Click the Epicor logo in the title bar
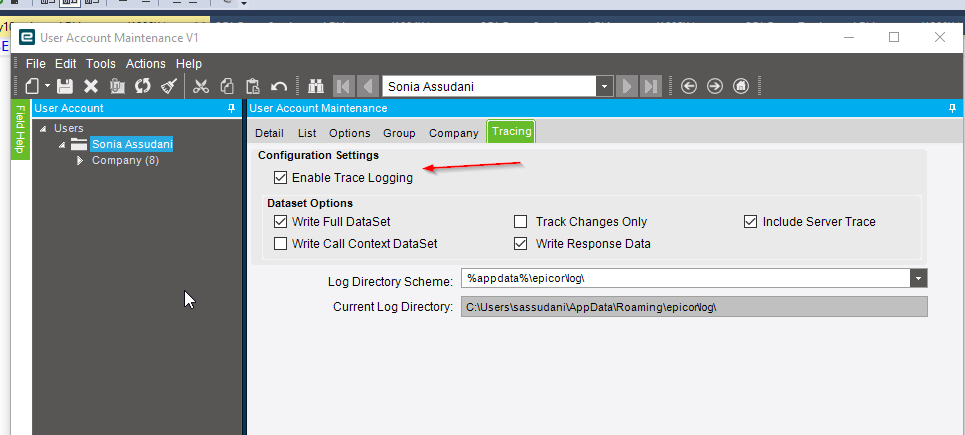This screenshot has height=435, width=965. (27, 38)
